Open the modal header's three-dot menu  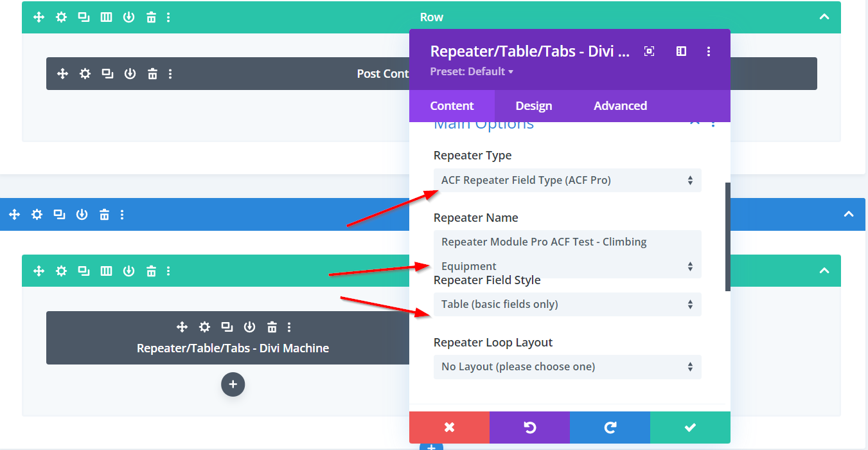tap(708, 51)
